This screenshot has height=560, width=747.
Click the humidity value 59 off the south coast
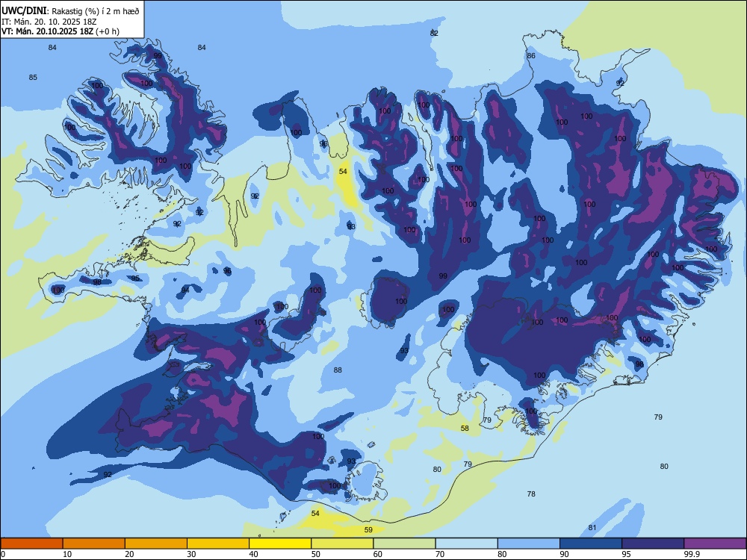[x=368, y=529]
